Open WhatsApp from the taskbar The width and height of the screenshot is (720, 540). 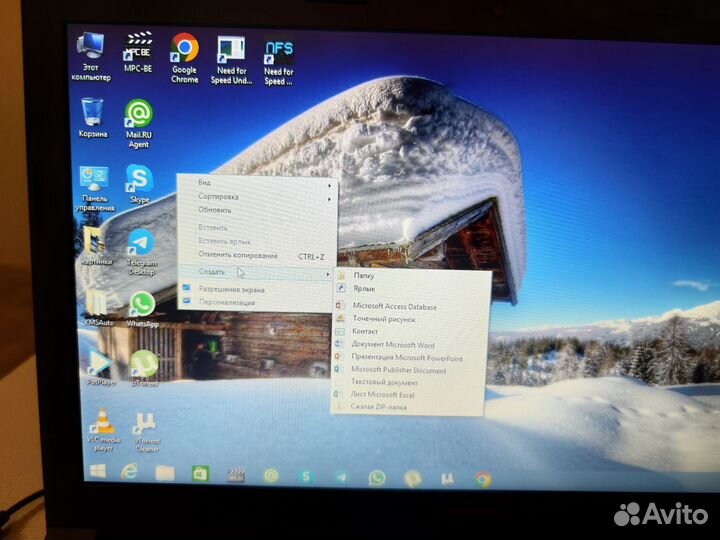coord(377,478)
